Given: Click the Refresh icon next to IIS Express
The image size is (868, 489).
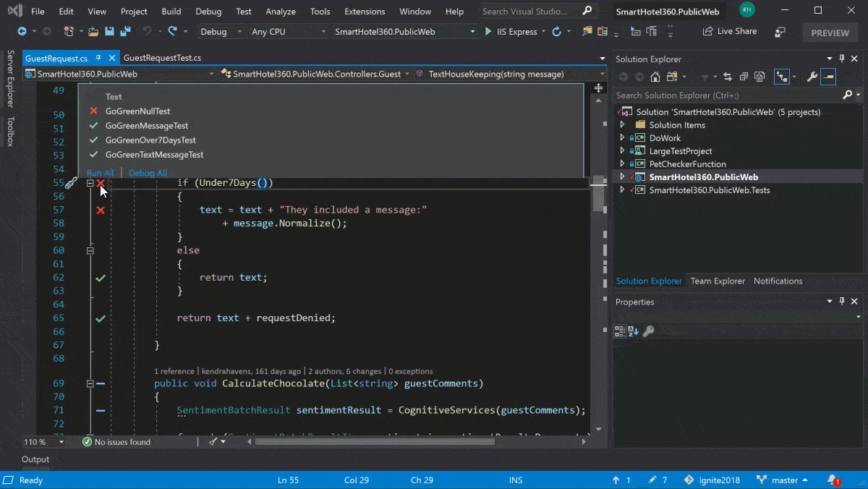Looking at the screenshot, I should (556, 31).
